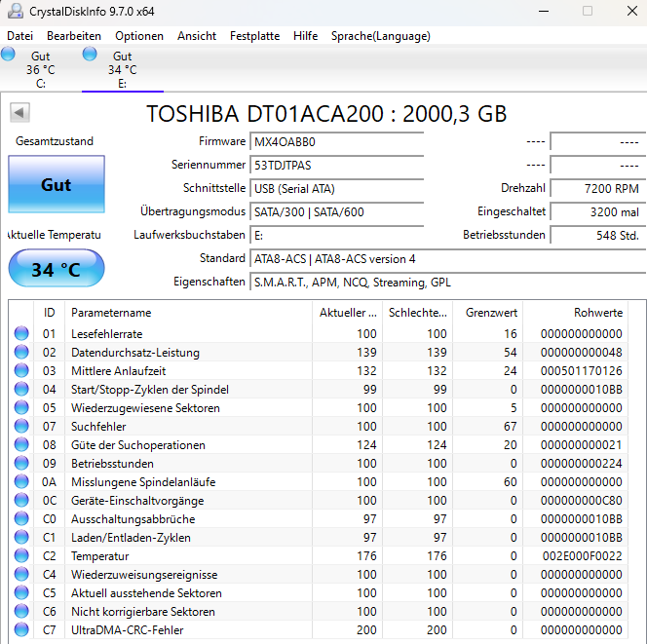This screenshot has width=647, height=644.
Task: Open the Sprache(Language) menu
Action: coord(380,36)
